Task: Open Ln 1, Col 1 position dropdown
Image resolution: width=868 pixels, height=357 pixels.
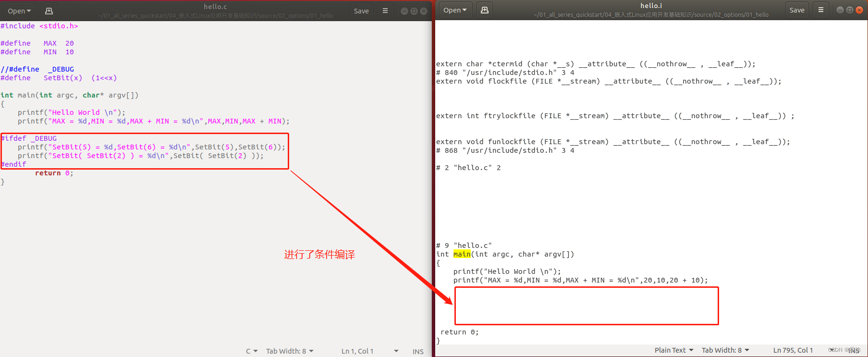Action: pos(370,351)
